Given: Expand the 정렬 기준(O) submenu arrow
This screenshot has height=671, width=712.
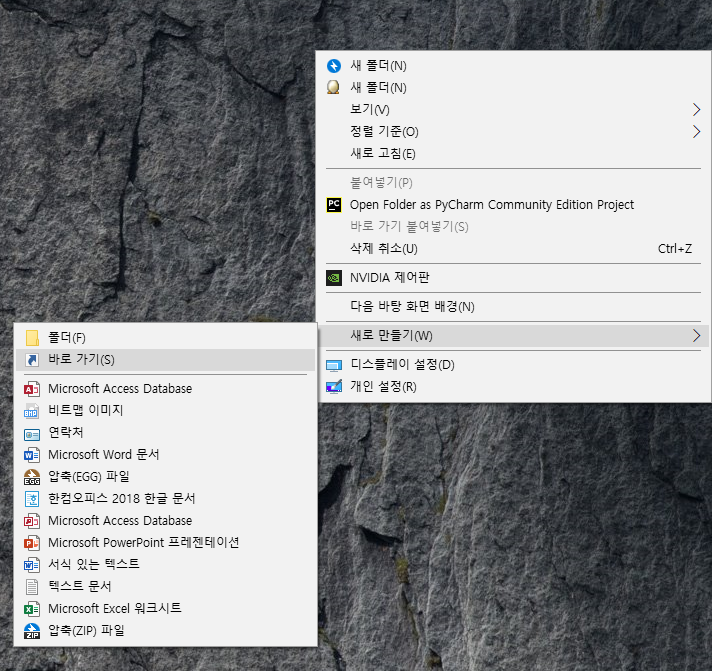Looking at the screenshot, I should coord(696,132).
